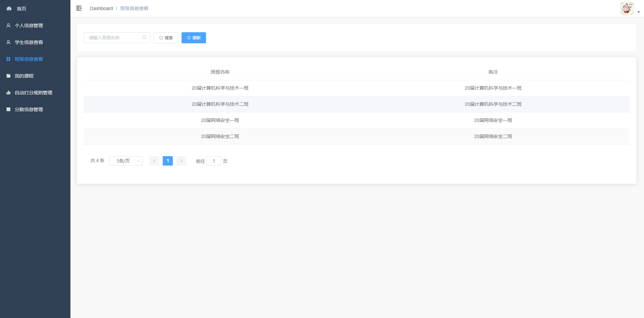Click the magnifier icon inside search field
Screen dimensions: 644x318
pos(144,38)
